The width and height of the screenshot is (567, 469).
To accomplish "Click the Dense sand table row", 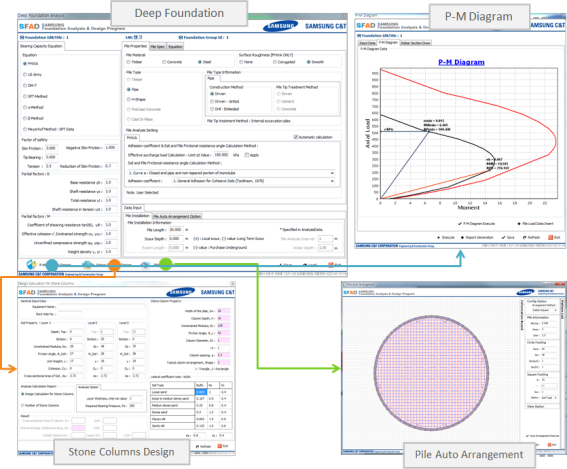I will click(x=191, y=412).
